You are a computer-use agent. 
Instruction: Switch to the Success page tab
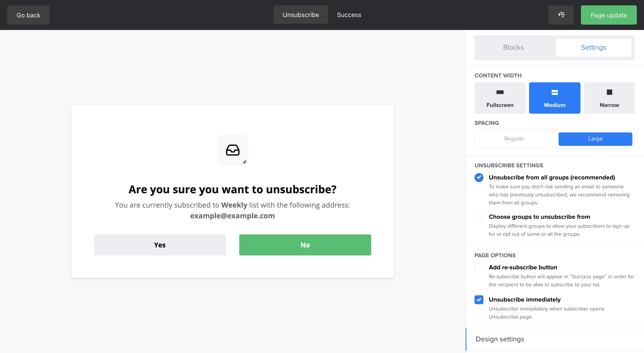349,15
